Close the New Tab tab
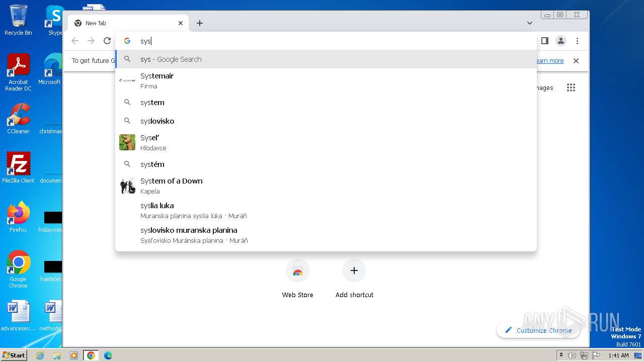Image resolution: width=644 pixels, height=362 pixels. point(181,23)
